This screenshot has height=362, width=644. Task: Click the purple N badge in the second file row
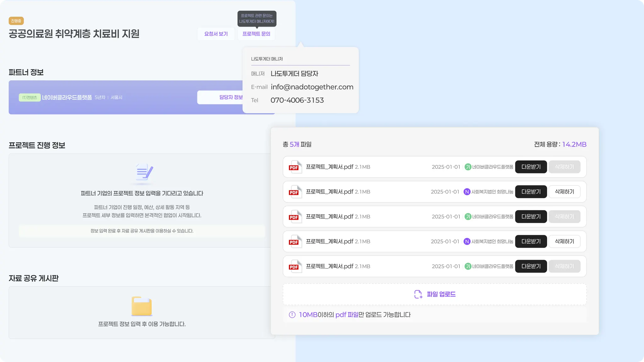(x=467, y=192)
